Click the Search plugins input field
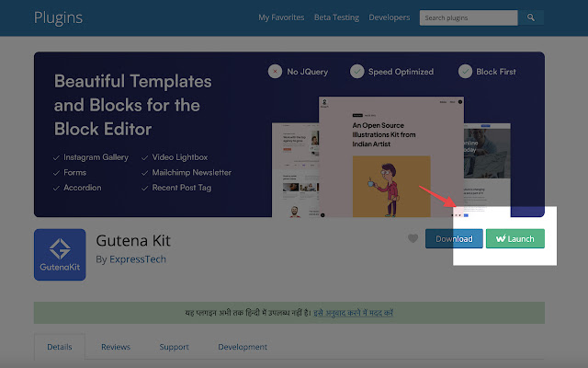The width and height of the screenshot is (588, 368). [x=469, y=17]
